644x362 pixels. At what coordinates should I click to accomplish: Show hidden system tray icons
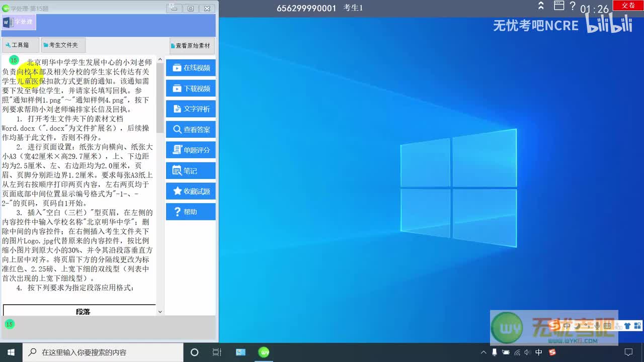tap(484, 352)
